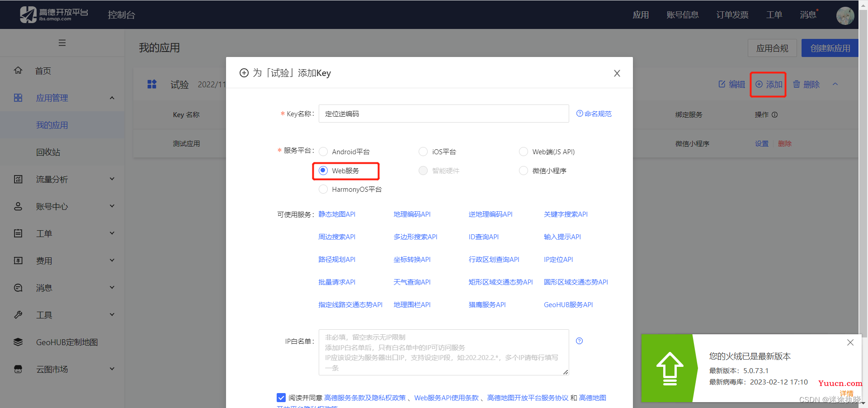Expand the 账号中心 sidebar section
868x408 pixels.
pos(112,206)
